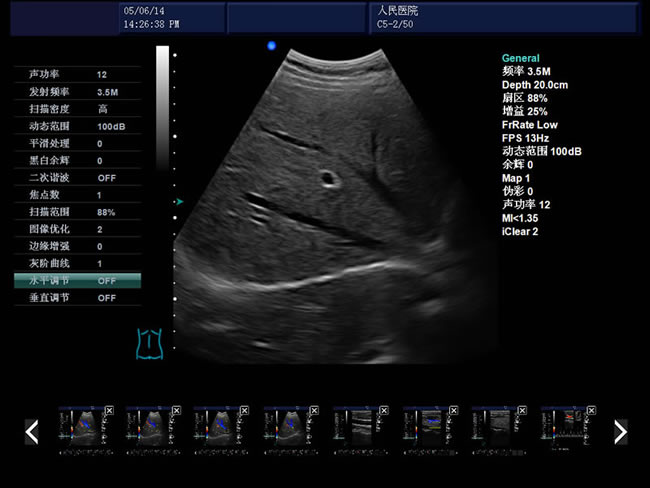Click the teal focus position arrow marker
The image size is (650, 488).
(x=180, y=202)
